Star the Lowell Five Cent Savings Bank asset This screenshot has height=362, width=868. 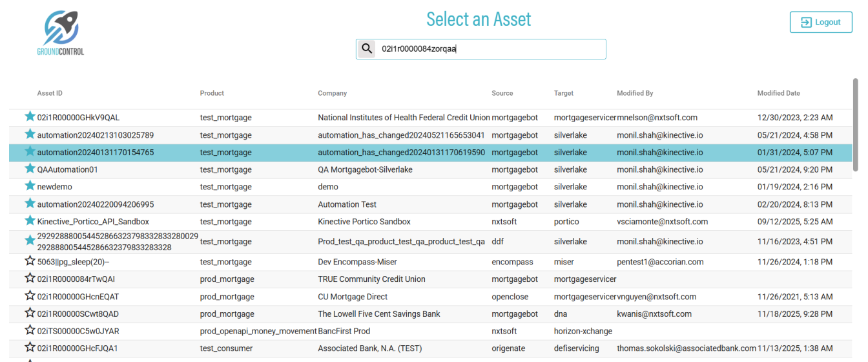coord(30,314)
